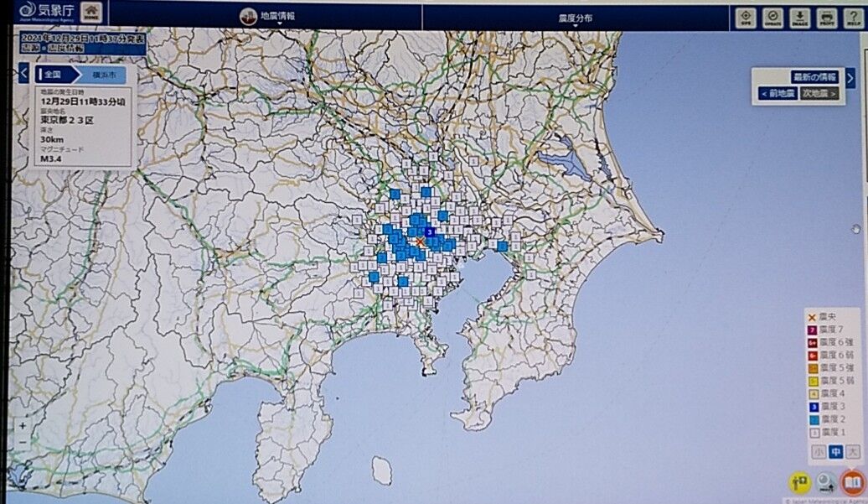Click the 震度5弱 color swatch in the legend
This screenshot has width=868, height=504.
point(813,381)
